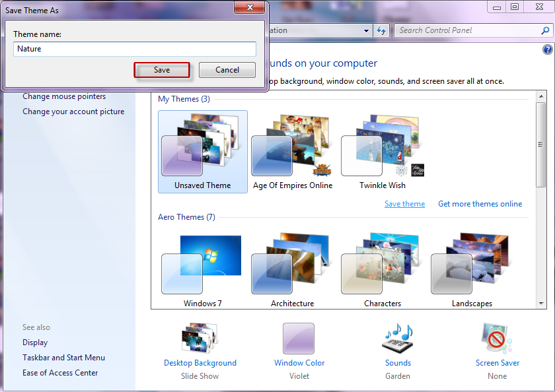Click the address bar refresh icon
The width and height of the screenshot is (555, 392).
click(381, 31)
